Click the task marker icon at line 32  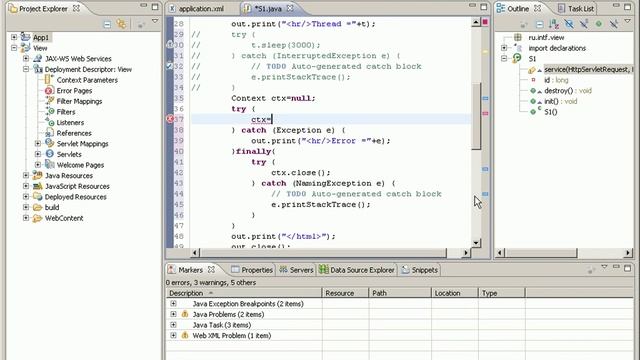coord(170,65)
